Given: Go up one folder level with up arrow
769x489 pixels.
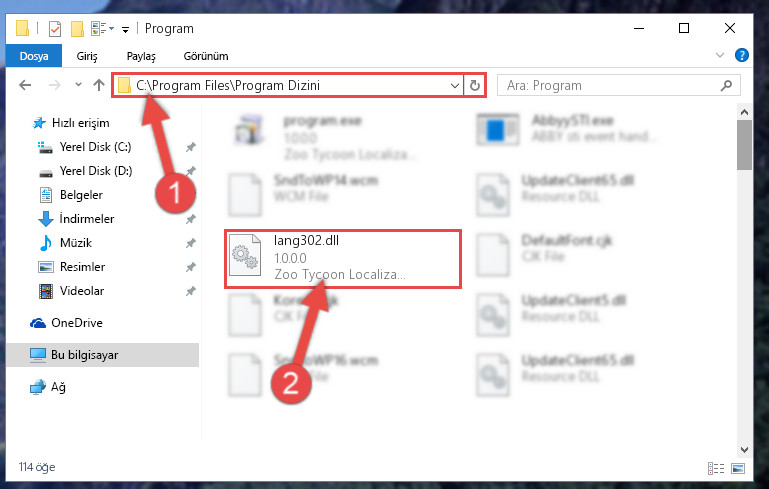Looking at the screenshot, I should pyautogui.click(x=99, y=85).
